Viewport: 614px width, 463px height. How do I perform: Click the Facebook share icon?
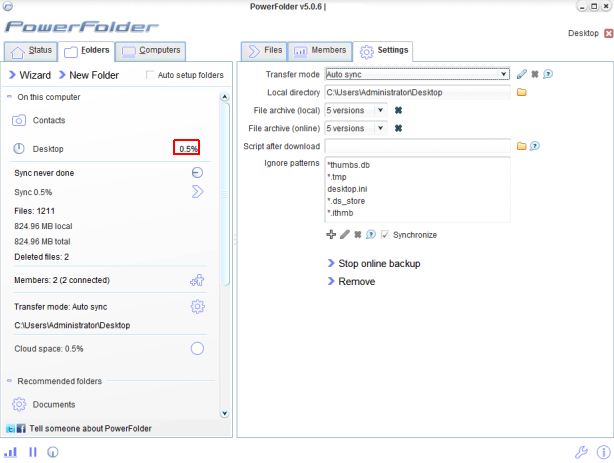point(21,429)
